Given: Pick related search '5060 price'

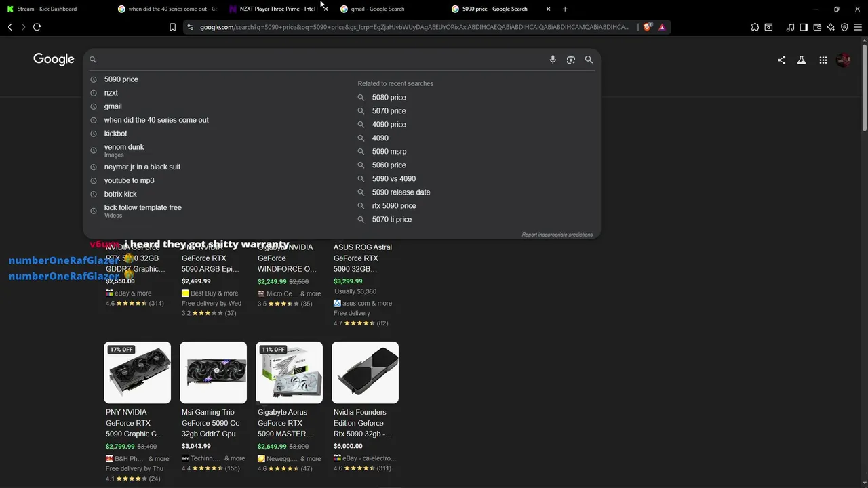Looking at the screenshot, I should pos(389,165).
